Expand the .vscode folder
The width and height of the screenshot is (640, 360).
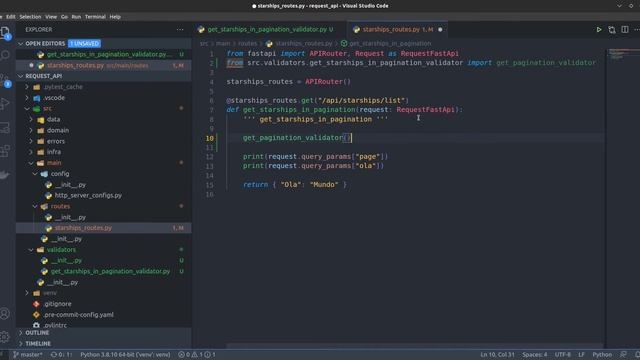(54, 98)
